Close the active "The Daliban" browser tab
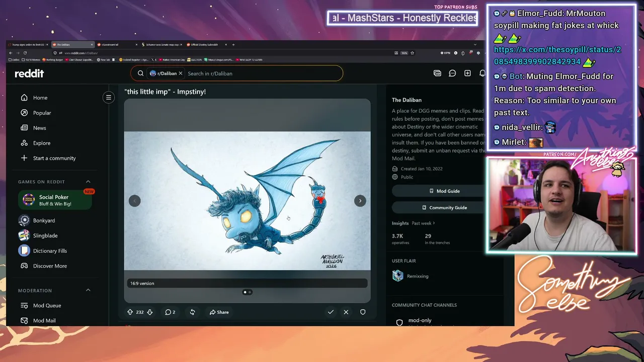The height and width of the screenshot is (362, 644). [92, 45]
